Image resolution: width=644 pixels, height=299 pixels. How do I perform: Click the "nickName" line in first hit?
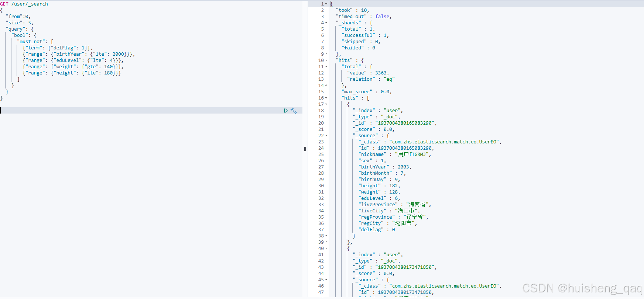395,154
